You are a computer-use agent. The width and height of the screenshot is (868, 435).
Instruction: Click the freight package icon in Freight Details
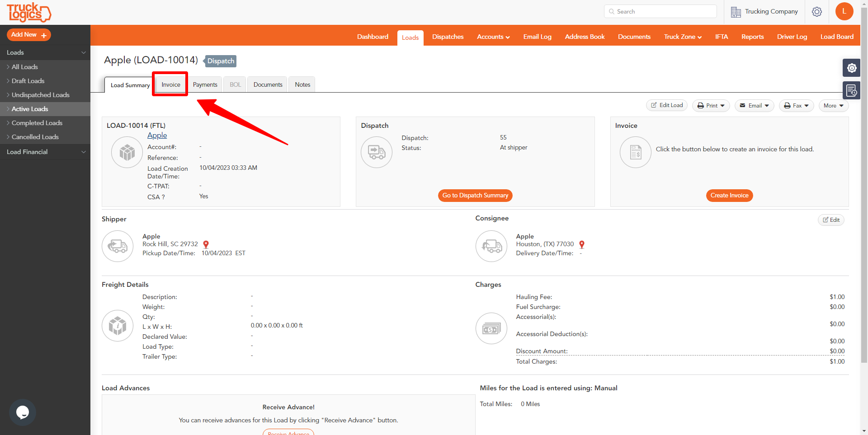pyautogui.click(x=118, y=325)
